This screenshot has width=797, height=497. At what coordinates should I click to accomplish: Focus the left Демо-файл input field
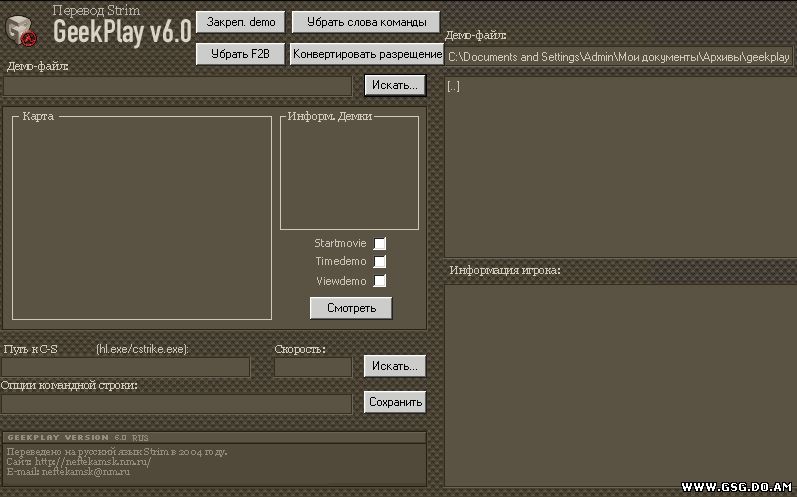[x=177, y=86]
